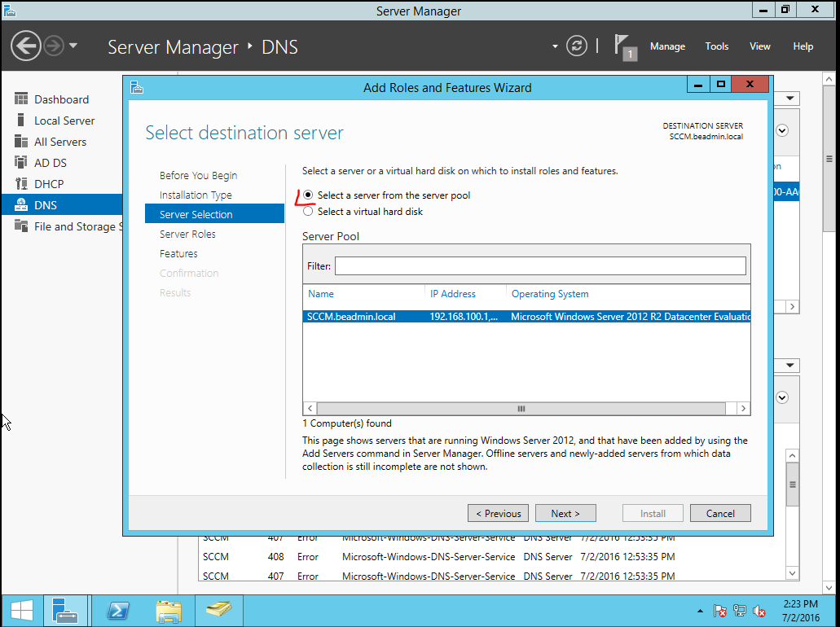Open PowerShell from the taskbar
This screenshot has width=840, height=627.
[118, 611]
